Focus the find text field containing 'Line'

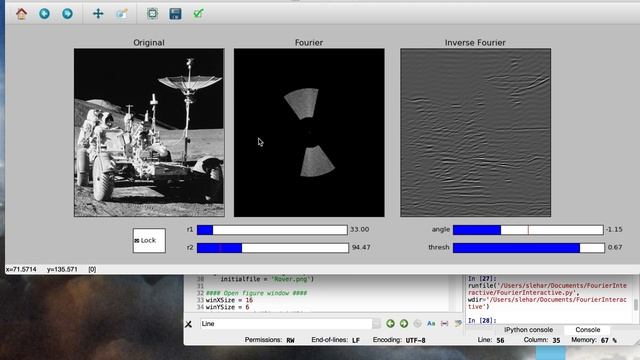coord(286,324)
